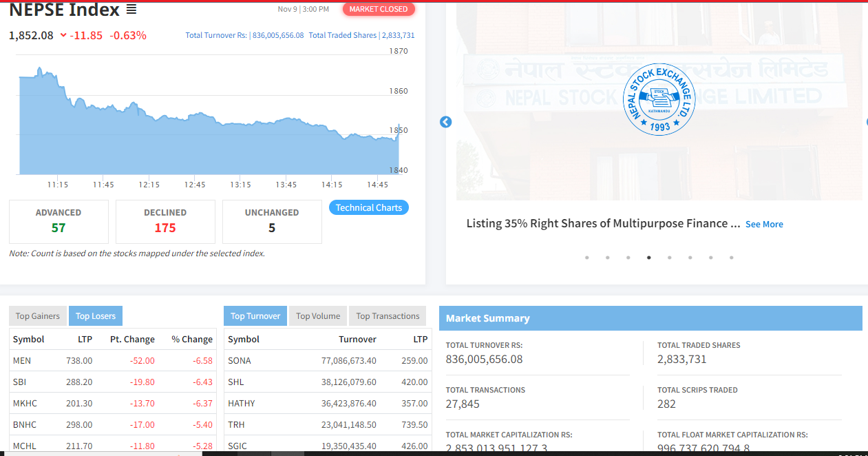Click the ADVANCED 57 count box

(x=59, y=221)
